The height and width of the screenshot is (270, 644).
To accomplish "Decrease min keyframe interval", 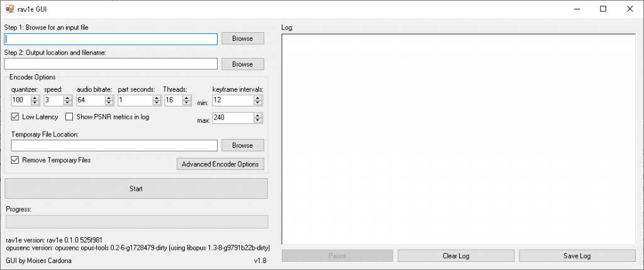I will [258, 103].
